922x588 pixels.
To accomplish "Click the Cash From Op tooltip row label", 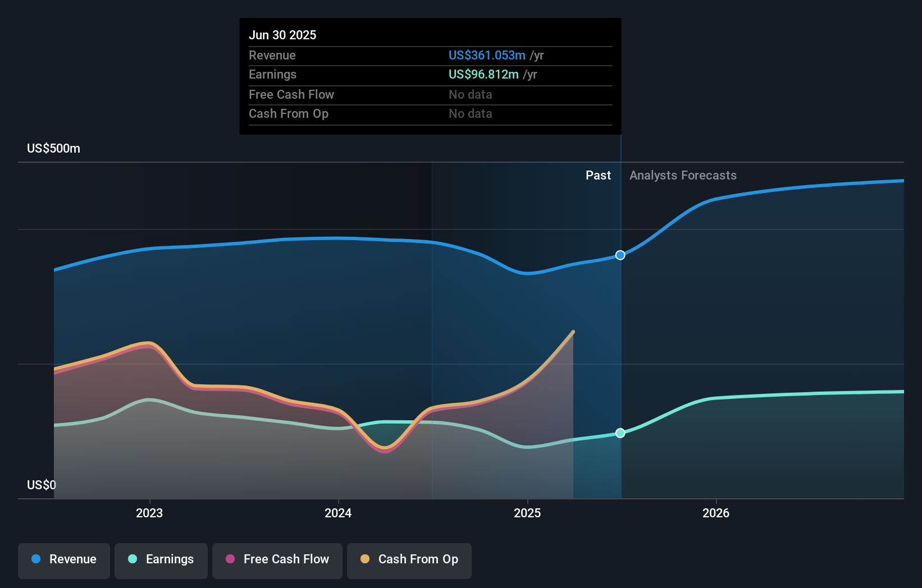I will click(289, 114).
